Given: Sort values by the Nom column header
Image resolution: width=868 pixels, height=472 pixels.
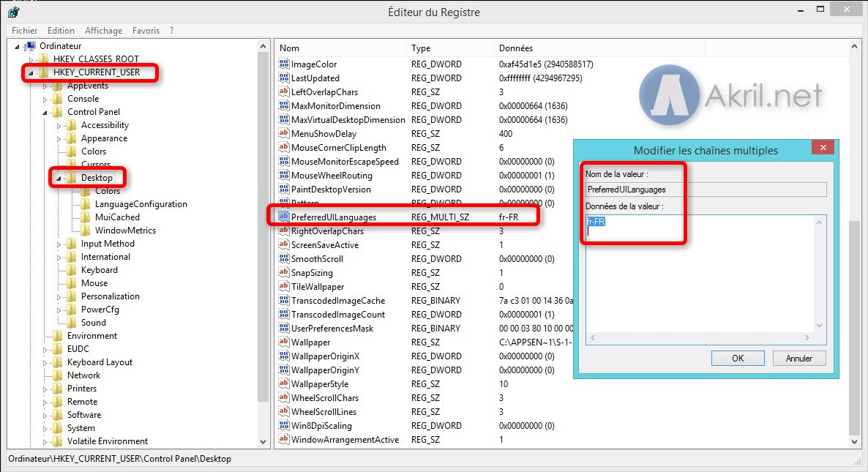Looking at the screenshot, I should pyautogui.click(x=341, y=48).
